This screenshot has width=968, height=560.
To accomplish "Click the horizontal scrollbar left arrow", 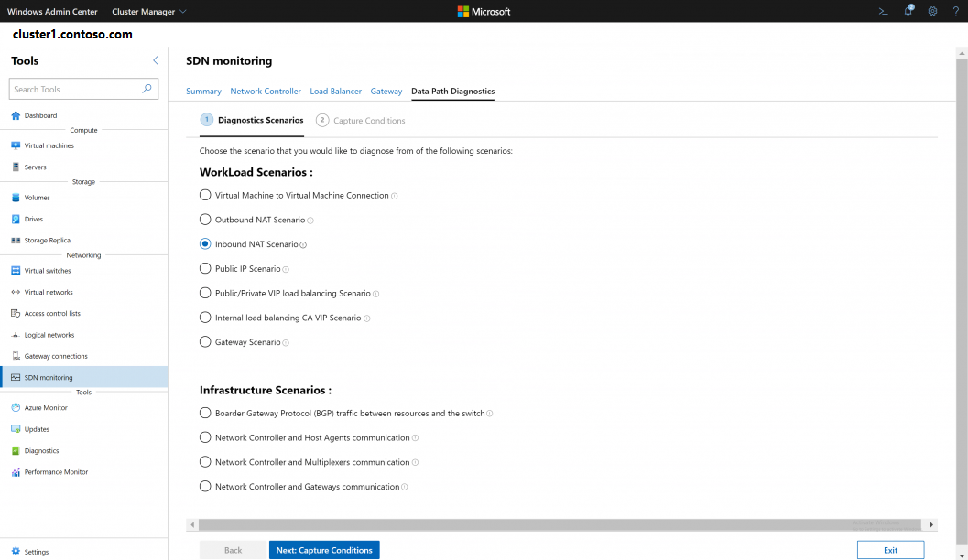I will click(x=192, y=525).
